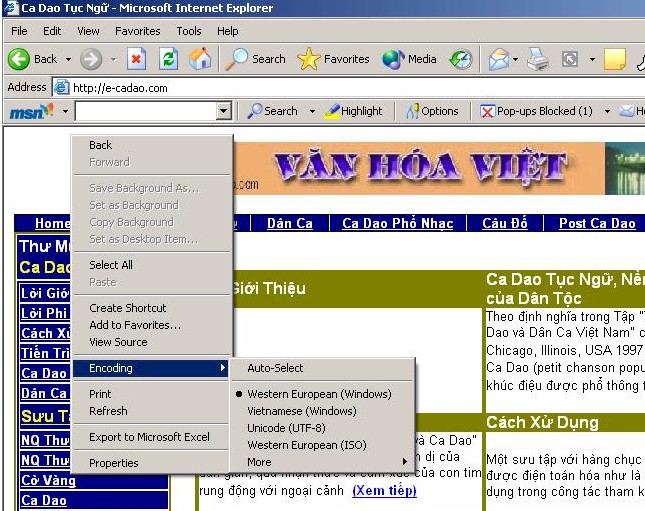Expand MSN search box combo arrow

[x=224, y=111]
